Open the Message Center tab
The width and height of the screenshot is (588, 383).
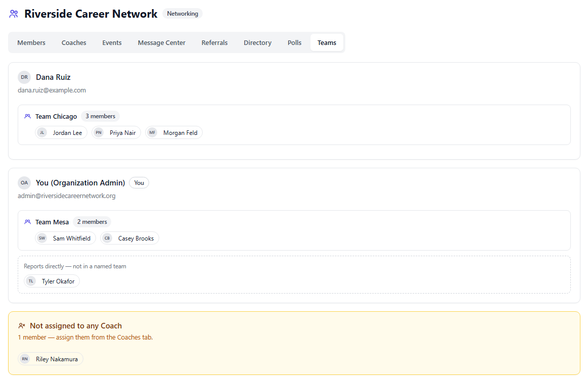(162, 43)
